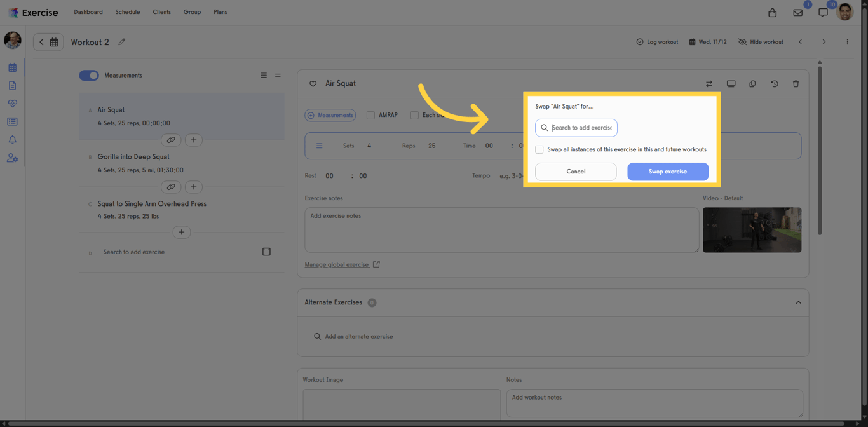Check Swap all instances of this exercise
Image resolution: width=868 pixels, height=427 pixels.
(539, 149)
